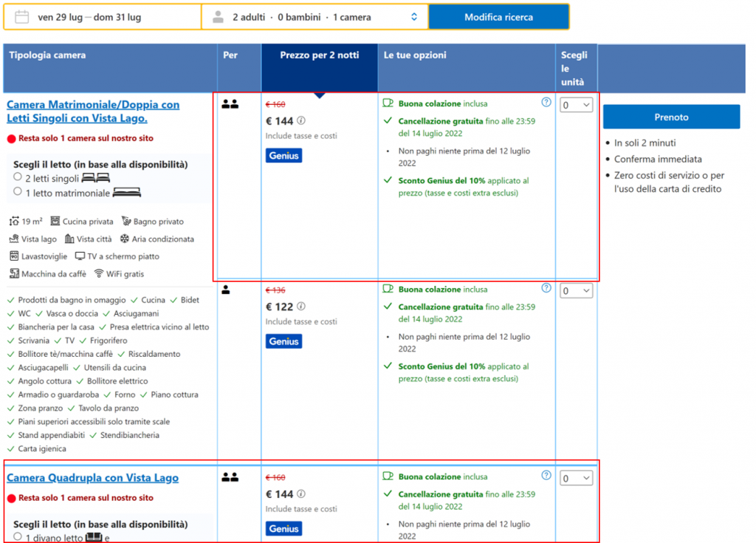756x543 pixels.
Task: Open unit quantity dropdown for single-occupancy rate
Action: tap(576, 291)
